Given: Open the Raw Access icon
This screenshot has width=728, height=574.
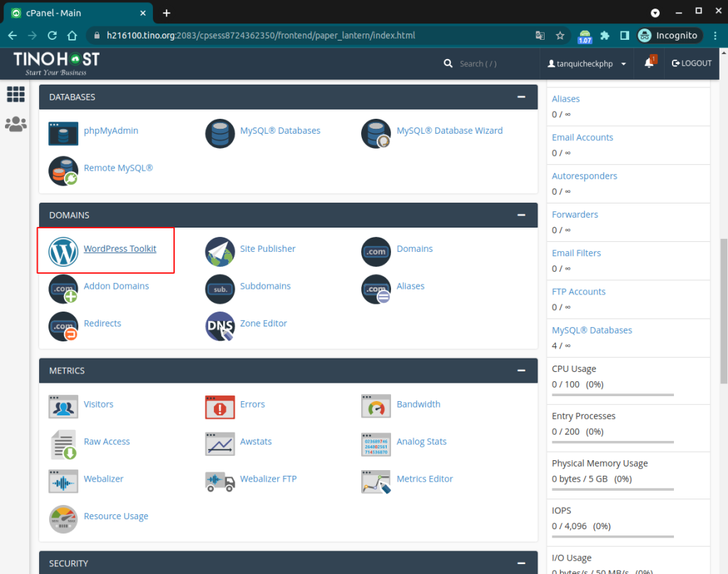Looking at the screenshot, I should pyautogui.click(x=63, y=445).
